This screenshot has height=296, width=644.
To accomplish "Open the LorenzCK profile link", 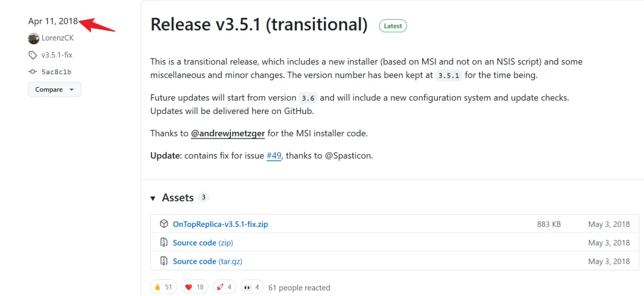I will click(x=57, y=38).
